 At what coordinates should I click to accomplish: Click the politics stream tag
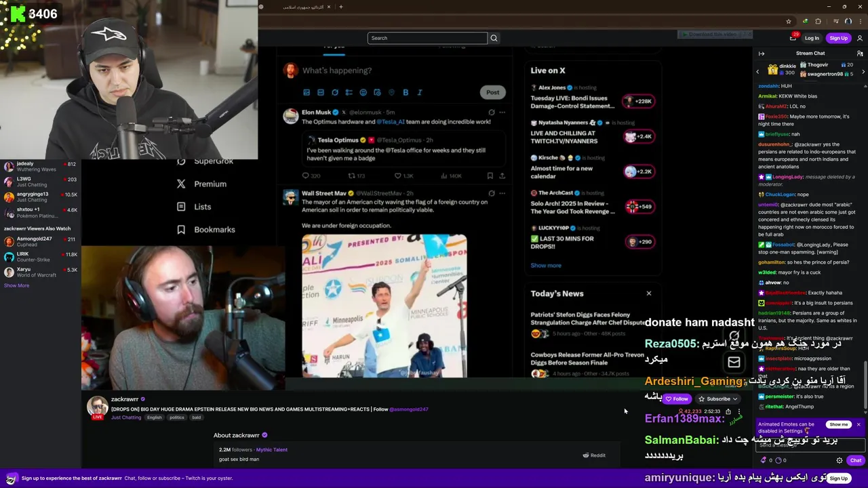tap(177, 418)
